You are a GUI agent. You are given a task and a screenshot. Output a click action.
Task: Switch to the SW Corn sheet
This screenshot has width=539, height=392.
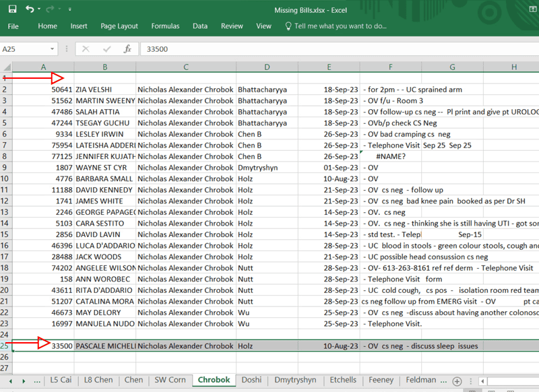[170, 380]
